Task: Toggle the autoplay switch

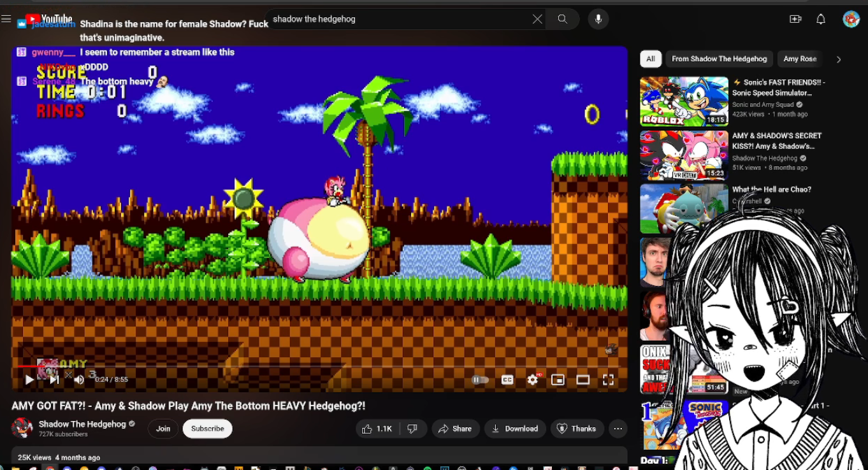Action: 480,380
